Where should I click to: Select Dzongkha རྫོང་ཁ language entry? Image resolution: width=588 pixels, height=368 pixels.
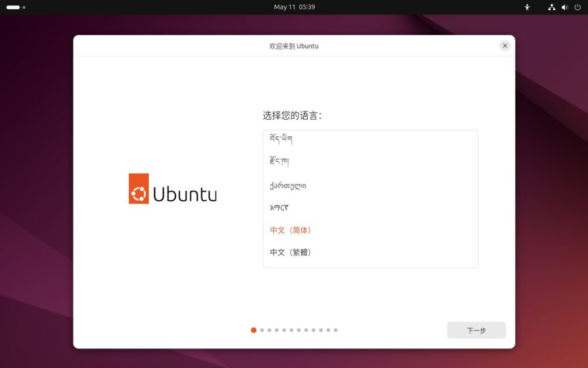(279, 162)
